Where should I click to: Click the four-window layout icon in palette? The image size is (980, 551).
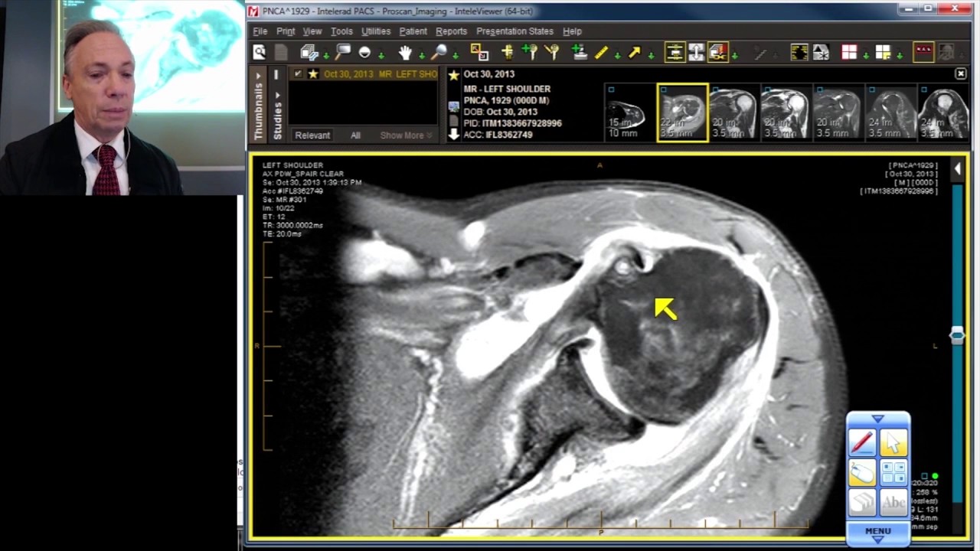893,473
